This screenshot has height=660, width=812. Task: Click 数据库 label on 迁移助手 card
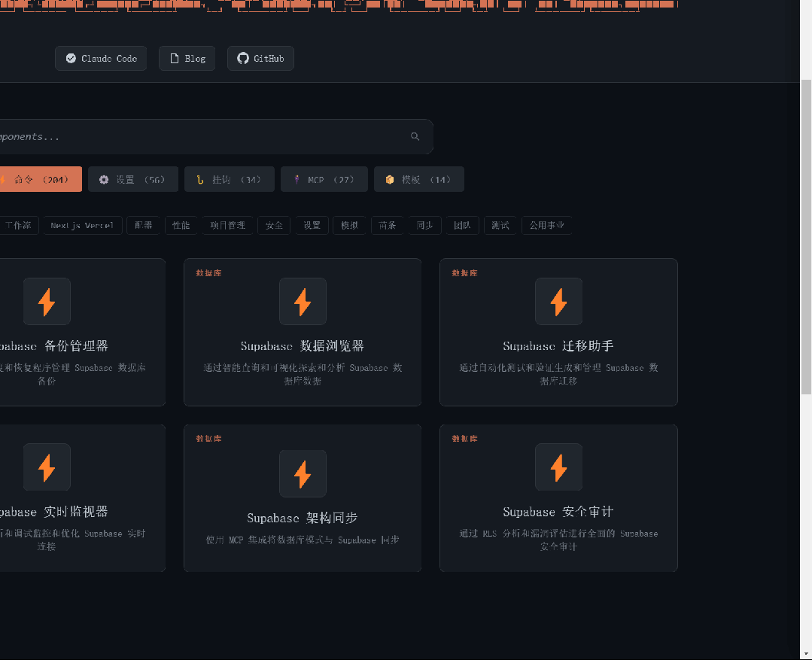[x=464, y=273]
